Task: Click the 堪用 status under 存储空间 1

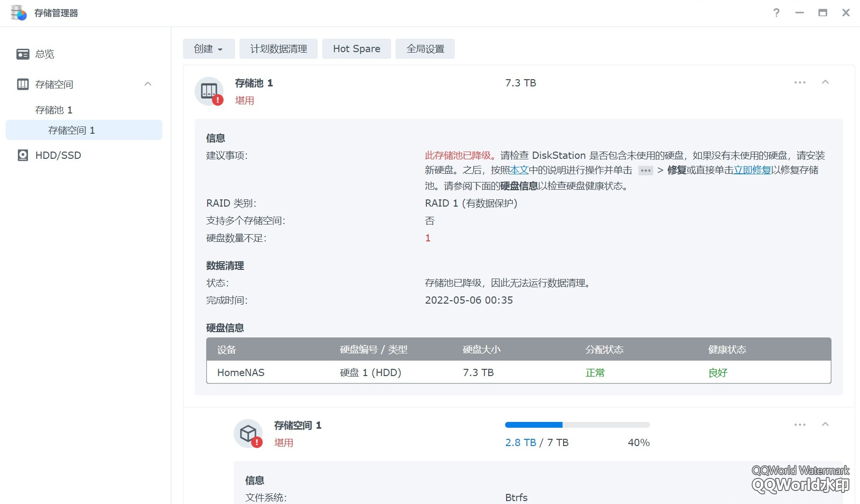Action: coord(283,443)
